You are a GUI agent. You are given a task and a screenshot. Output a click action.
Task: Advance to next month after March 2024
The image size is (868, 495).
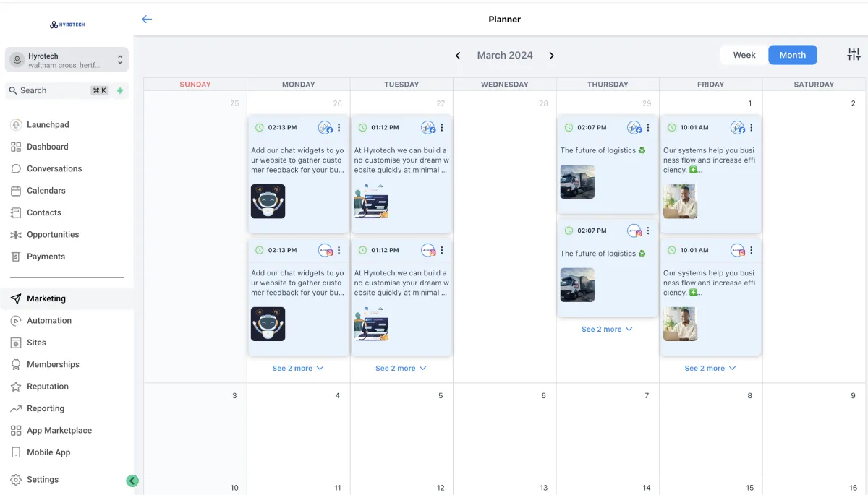click(x=551, y=56)
